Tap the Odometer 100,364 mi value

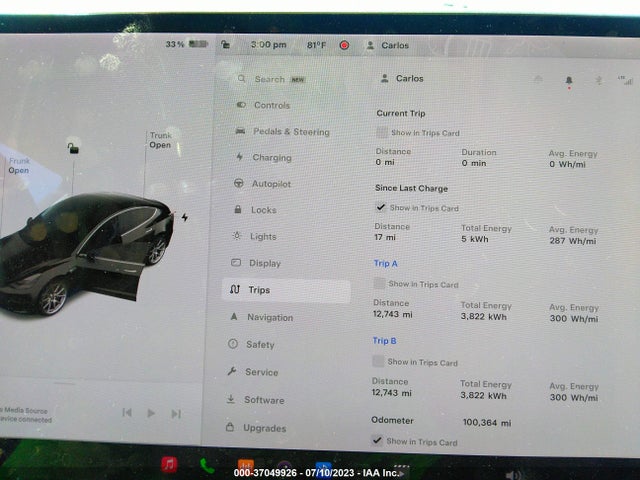click(487, 422)
